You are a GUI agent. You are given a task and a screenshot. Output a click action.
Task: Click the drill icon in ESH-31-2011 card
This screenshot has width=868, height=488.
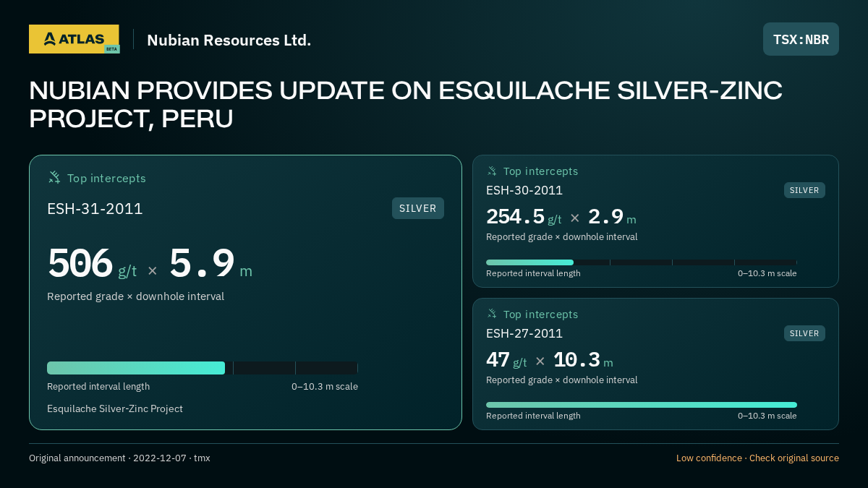pyautogui.click(x=54, y=177)
